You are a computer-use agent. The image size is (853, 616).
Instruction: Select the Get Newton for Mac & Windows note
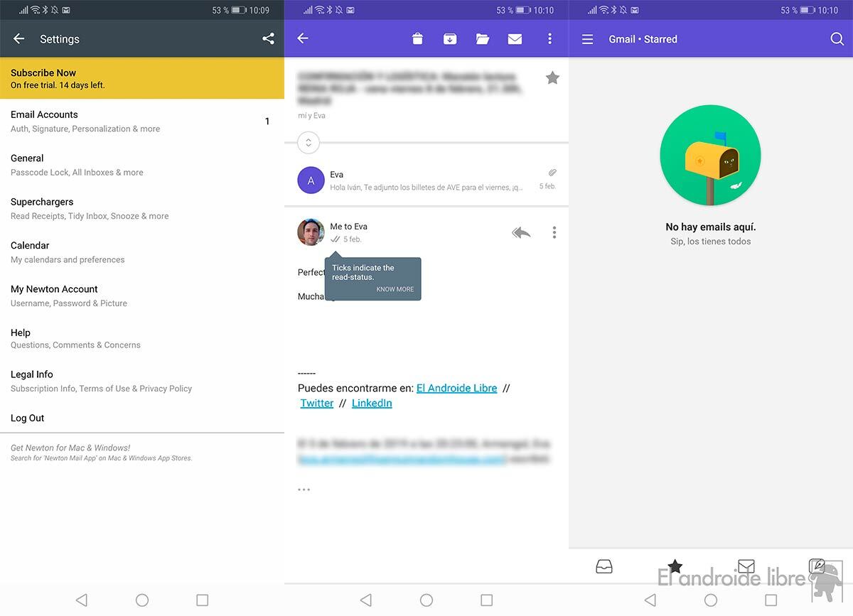[x=102, y=453]
